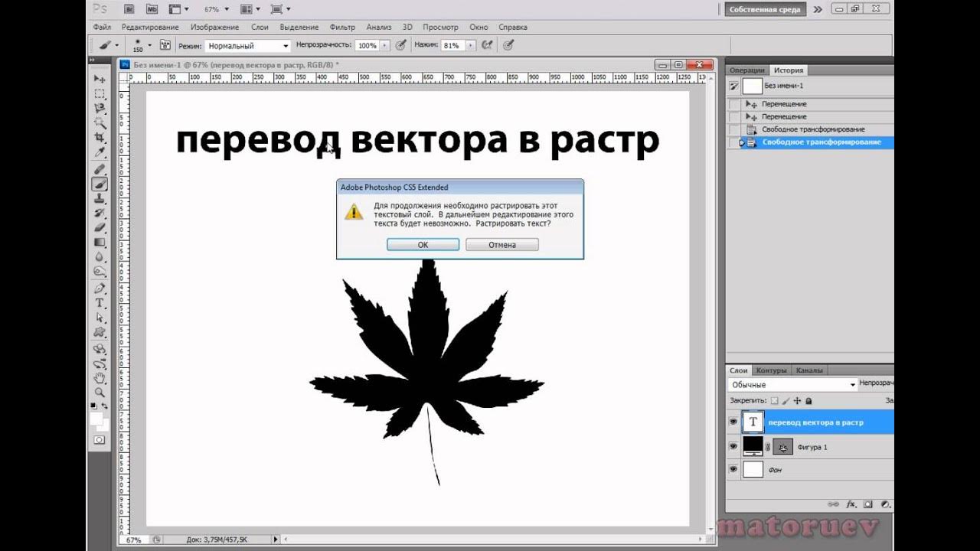Hide the 'Фигура 1' layer
The image size is (980, 551).
(733, 446)
